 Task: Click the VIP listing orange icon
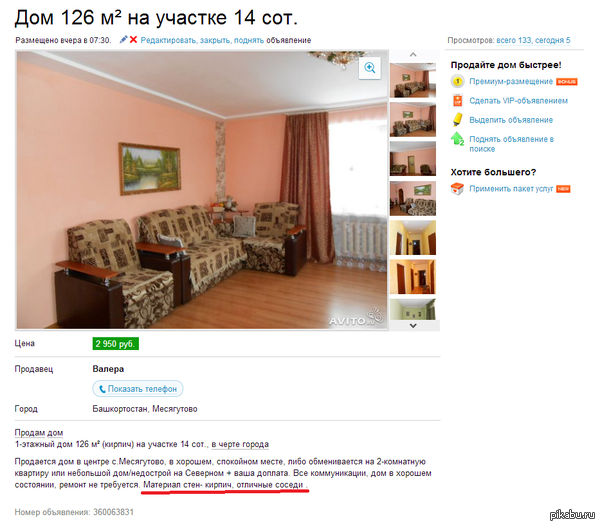pos(458,101)
